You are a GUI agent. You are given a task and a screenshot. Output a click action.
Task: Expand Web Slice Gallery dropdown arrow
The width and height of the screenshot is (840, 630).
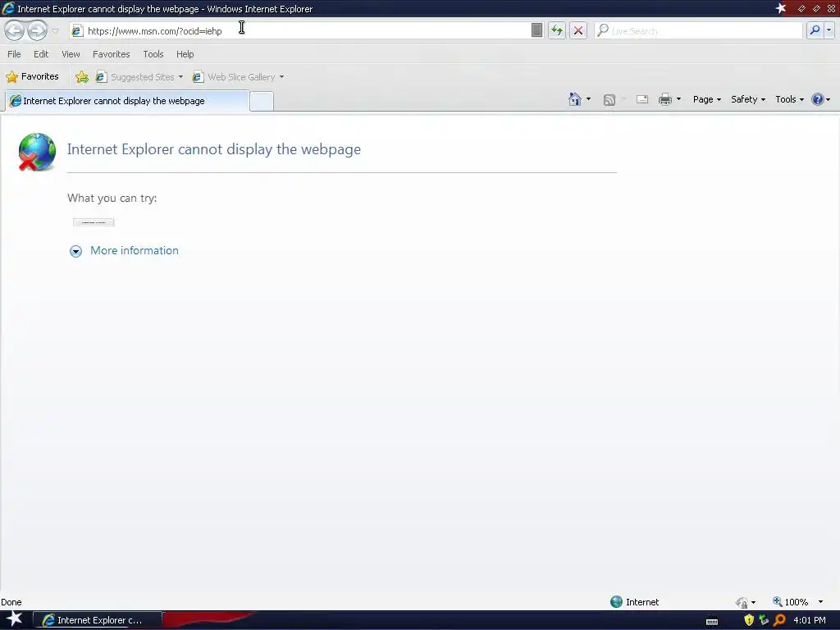282,77
